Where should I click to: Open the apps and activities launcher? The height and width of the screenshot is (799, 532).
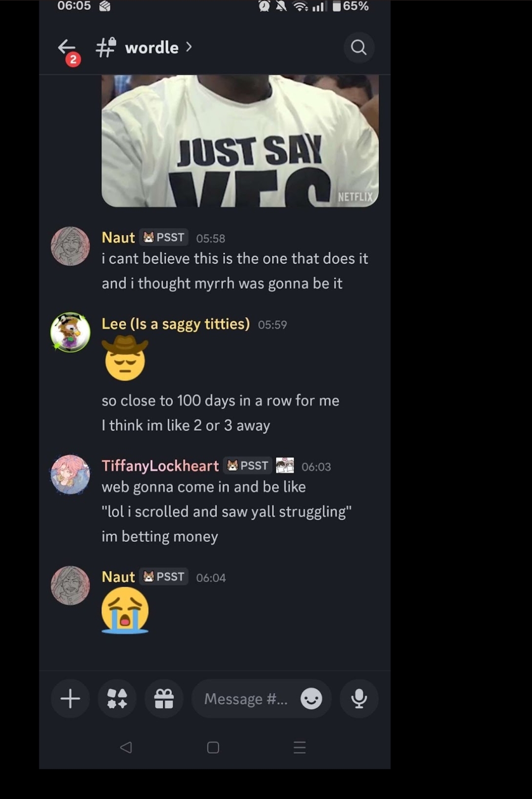point(117,699)
